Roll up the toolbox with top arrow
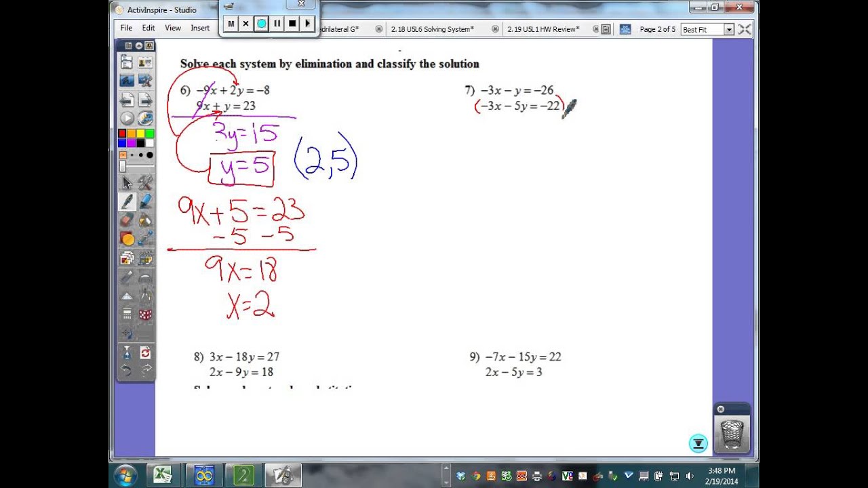 click(x=139, y=46)
